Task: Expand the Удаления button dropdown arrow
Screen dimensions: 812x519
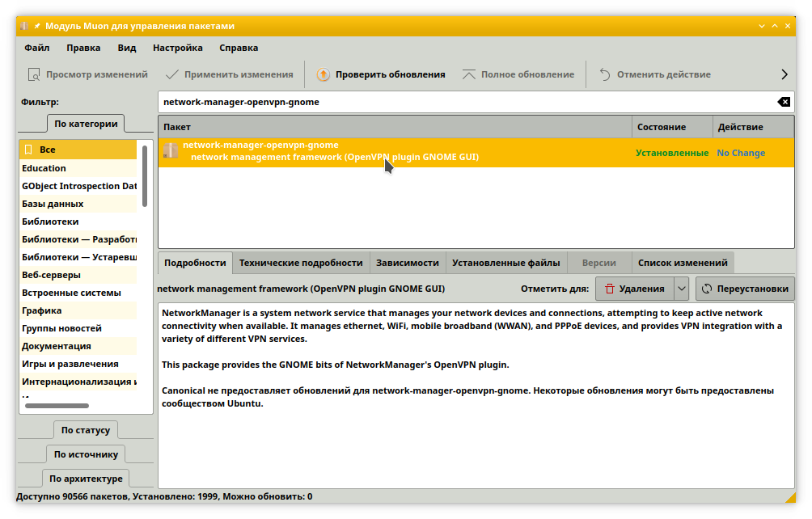Action: pyautogui.click(x=682, y=289)
